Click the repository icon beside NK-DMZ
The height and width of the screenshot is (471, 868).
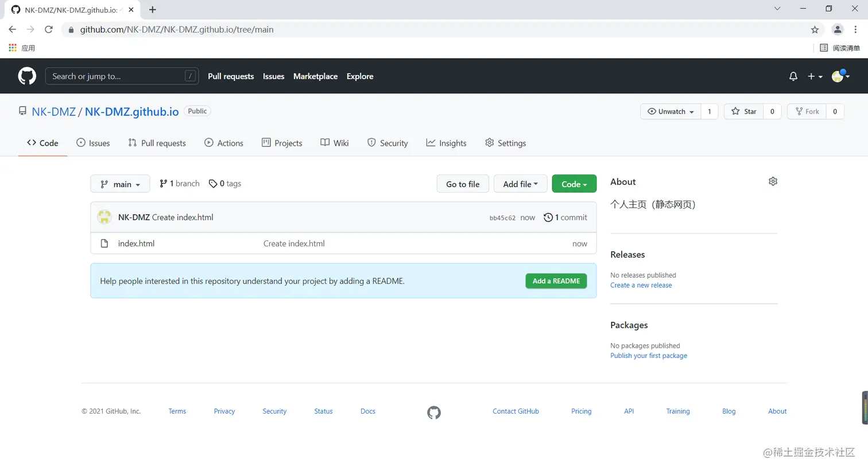[x=22, y=111]
